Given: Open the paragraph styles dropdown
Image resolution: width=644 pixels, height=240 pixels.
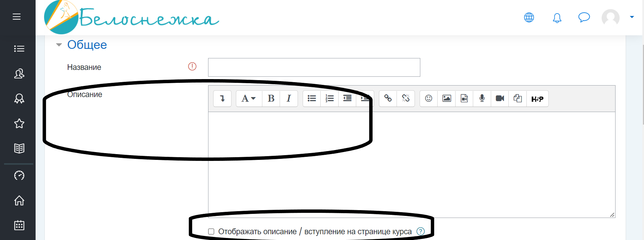Looking at the screenshot, I should click(x=248, y=98).
